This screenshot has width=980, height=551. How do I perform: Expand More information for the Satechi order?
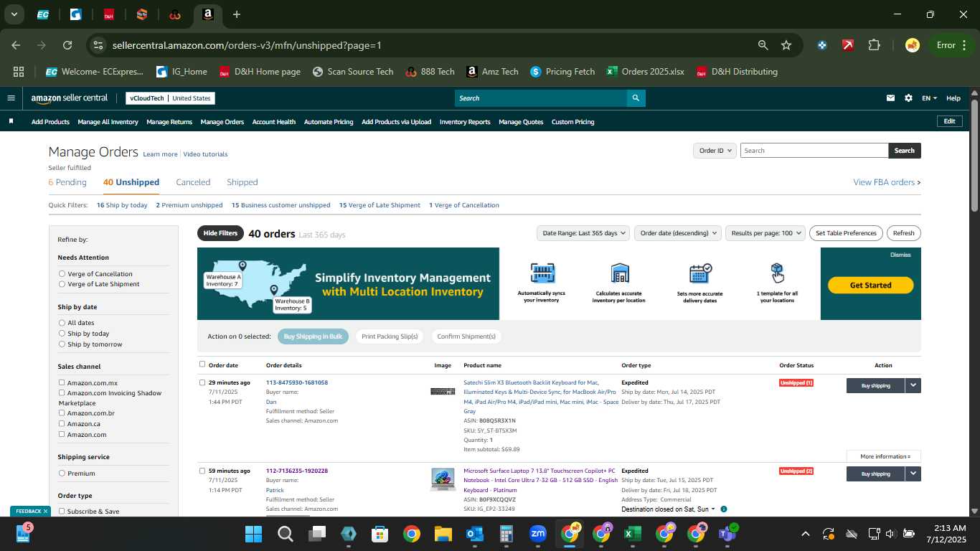point(884,456)
